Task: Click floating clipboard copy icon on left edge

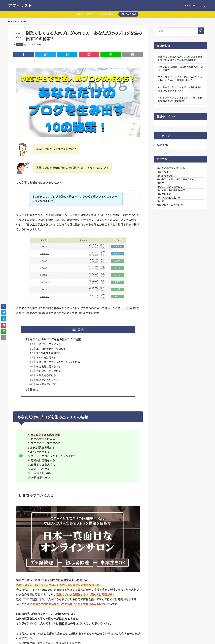Action: pos(4,338)
